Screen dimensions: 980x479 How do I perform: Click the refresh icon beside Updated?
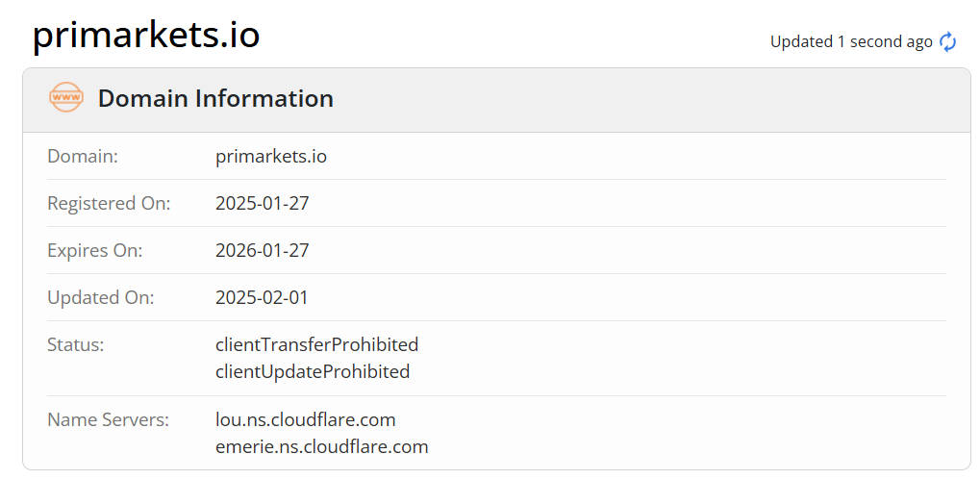pyautogui.click(x=948, y=41)
